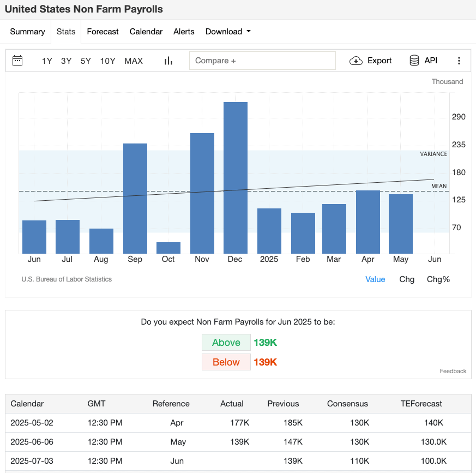Open the Download dropdown
The width and height of the screenshot is (476, 473).
point(228,32)
